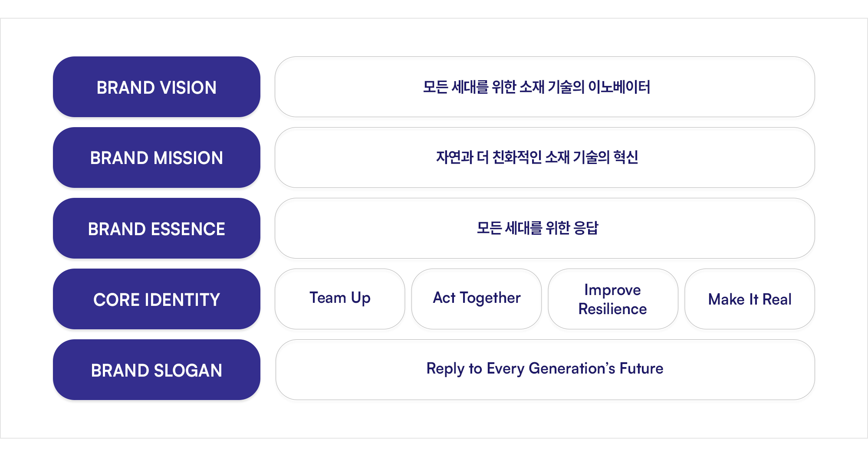The width and height of the screenshot is (868, 456).
Task: Click the BRAND VISION label
Action: click(157, 87)
